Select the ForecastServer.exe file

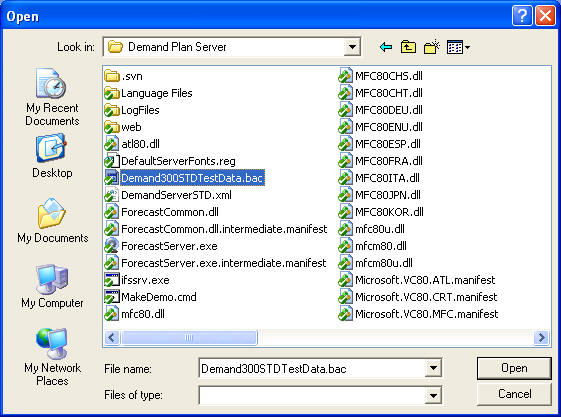click(x=161, y=246)
